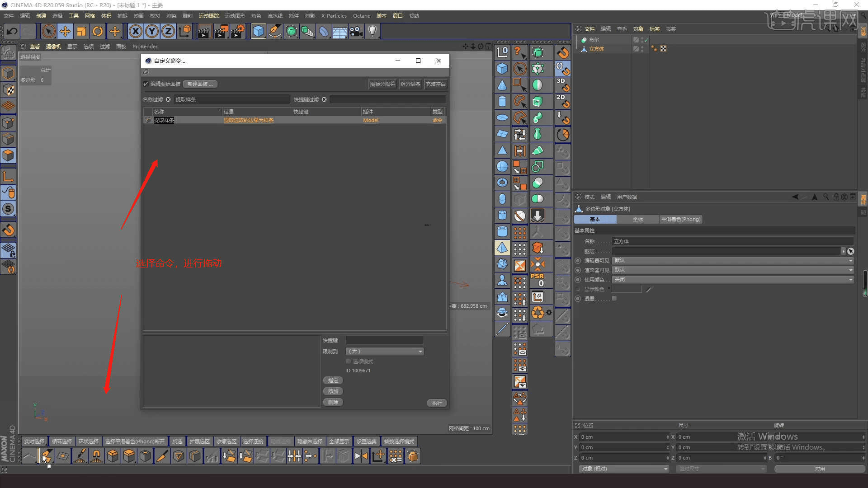Click the pencil color picker next to display color

tap(650, 289)
